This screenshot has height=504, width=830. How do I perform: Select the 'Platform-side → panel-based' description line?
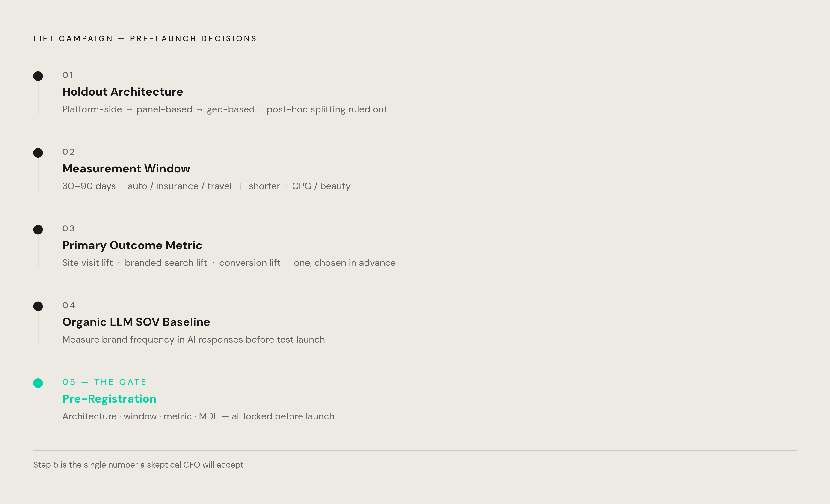pyautogui.click(x=225, y=109)
